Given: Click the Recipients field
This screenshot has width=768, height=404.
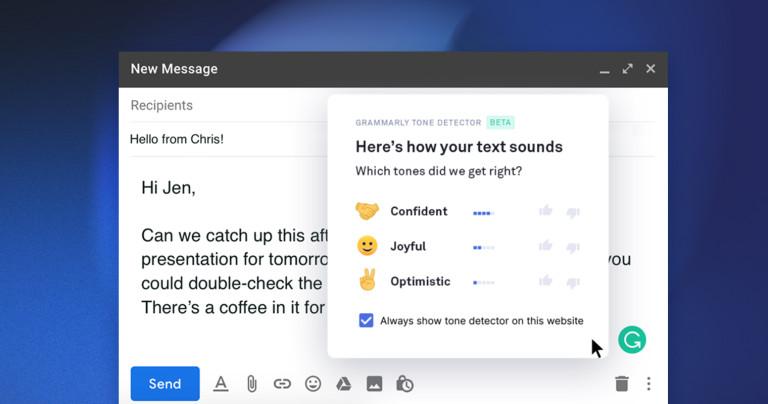Looking at the screenshot, I should (228, 105).
